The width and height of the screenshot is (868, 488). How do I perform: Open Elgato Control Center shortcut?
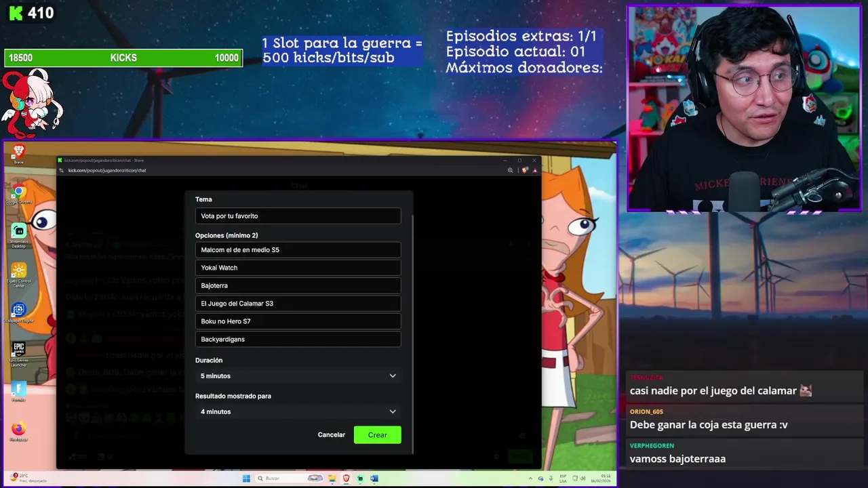tap(18, 274)
